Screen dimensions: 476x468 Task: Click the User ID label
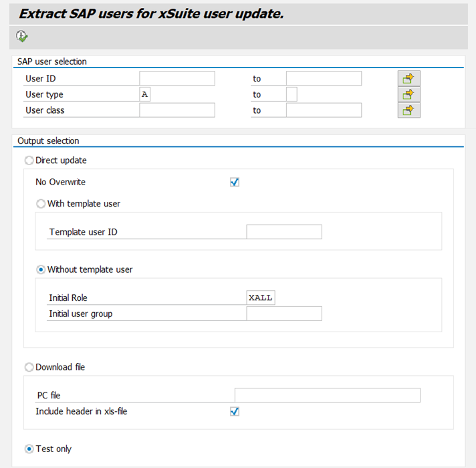pos(41,79)
